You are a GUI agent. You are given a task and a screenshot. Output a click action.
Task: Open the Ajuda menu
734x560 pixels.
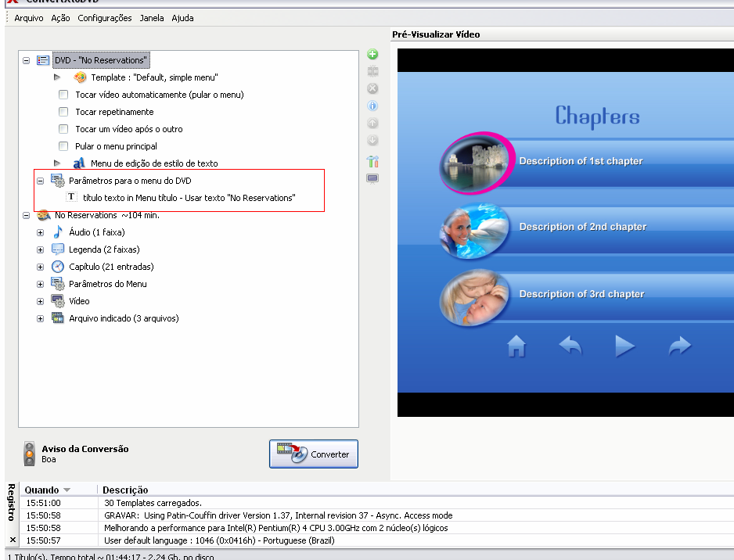(182, 18)
